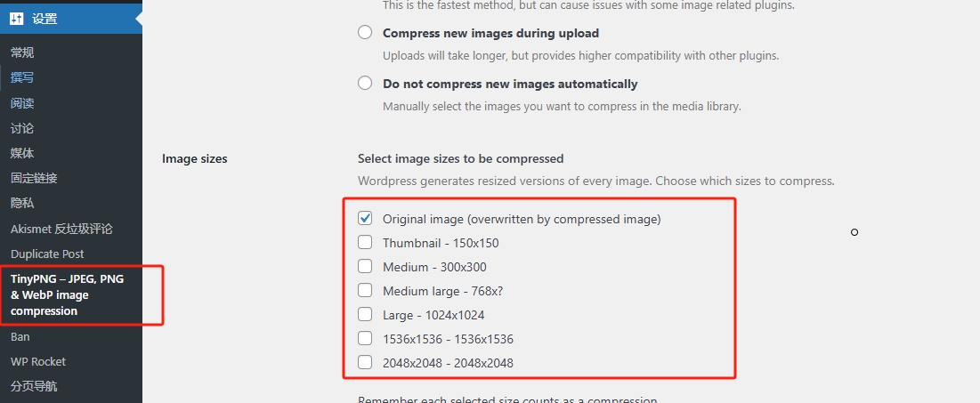Viewport: 980px width, 403px height.
Task: Tick the Medium 300x300 checkbox
Action: (365, 266)
